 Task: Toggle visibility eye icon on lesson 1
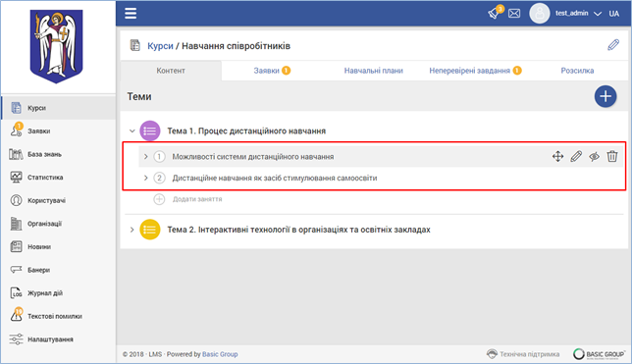(x=594, y=156)
